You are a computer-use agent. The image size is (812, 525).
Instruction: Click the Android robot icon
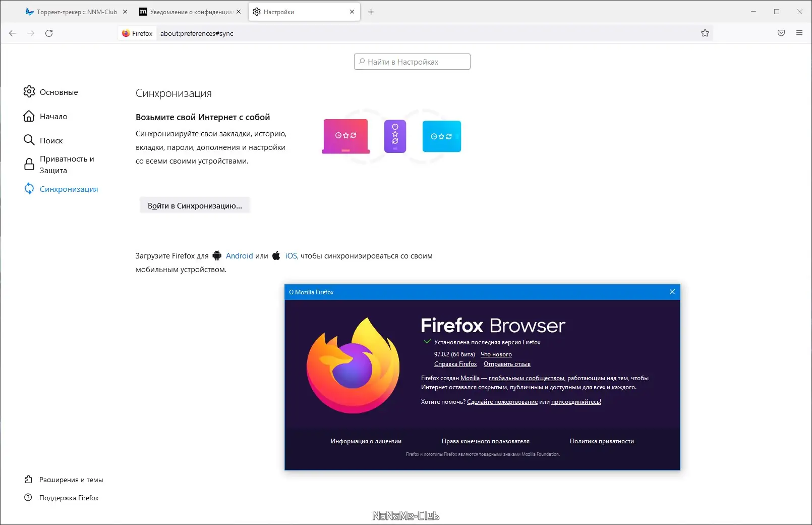[x=217, y=256]
